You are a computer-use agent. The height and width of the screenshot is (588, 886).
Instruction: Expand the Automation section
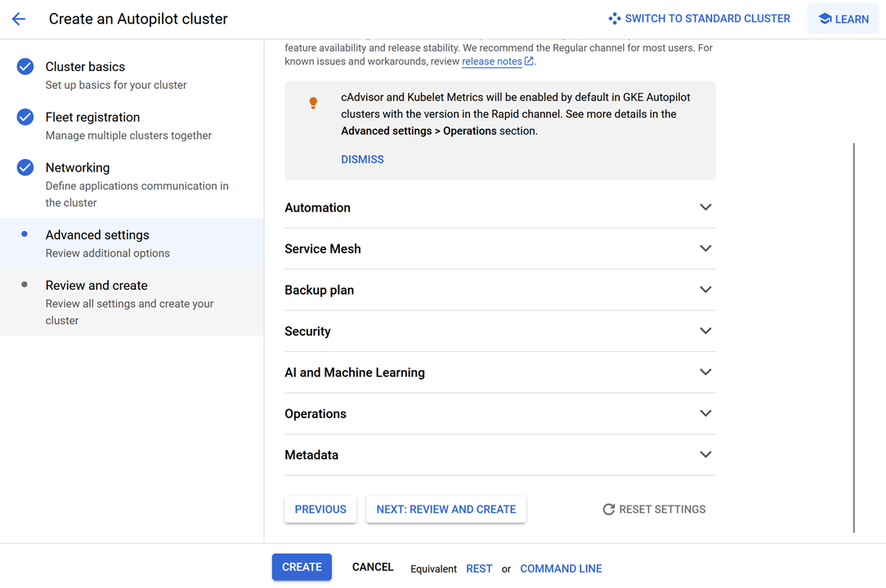tap(500, 207)
